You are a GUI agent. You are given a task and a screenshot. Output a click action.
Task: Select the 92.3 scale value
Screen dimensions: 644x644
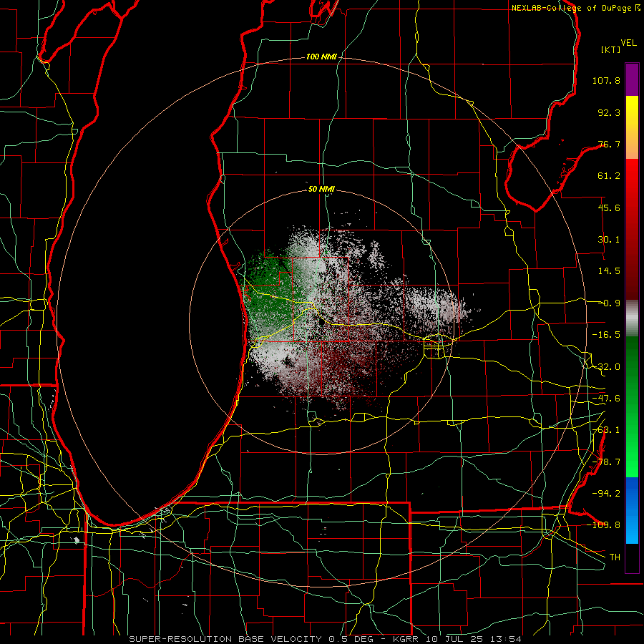coord(609,112)
